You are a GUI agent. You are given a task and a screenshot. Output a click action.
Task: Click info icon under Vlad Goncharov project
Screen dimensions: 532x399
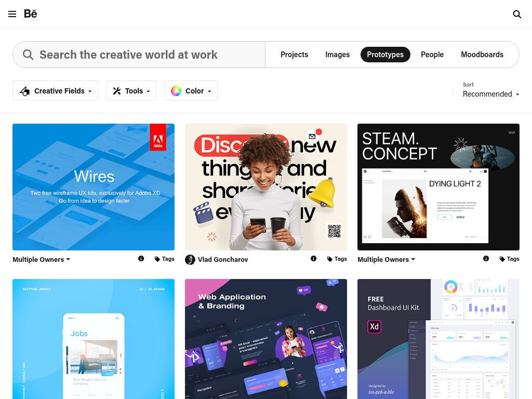coord(313,259)
